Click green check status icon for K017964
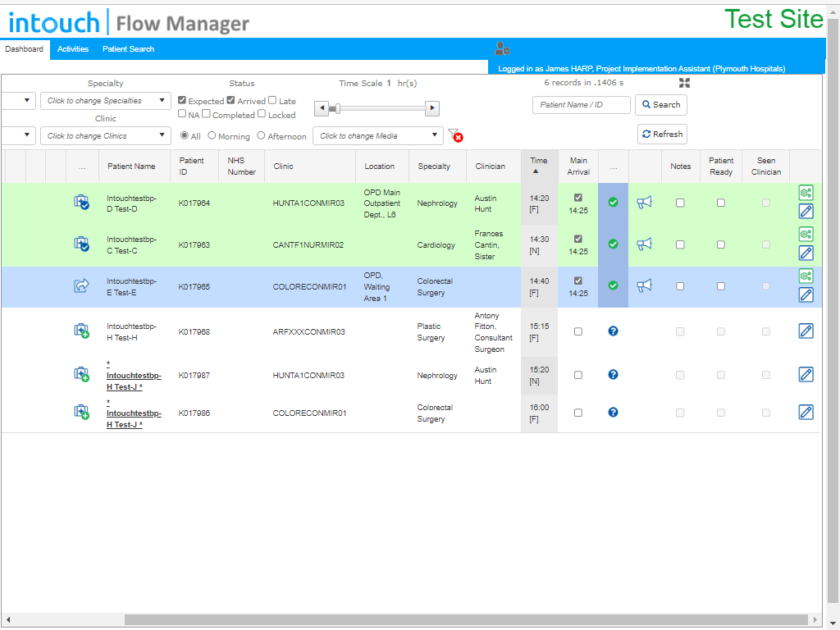This screenshot has width=840, height=630. tap(613, 202)
